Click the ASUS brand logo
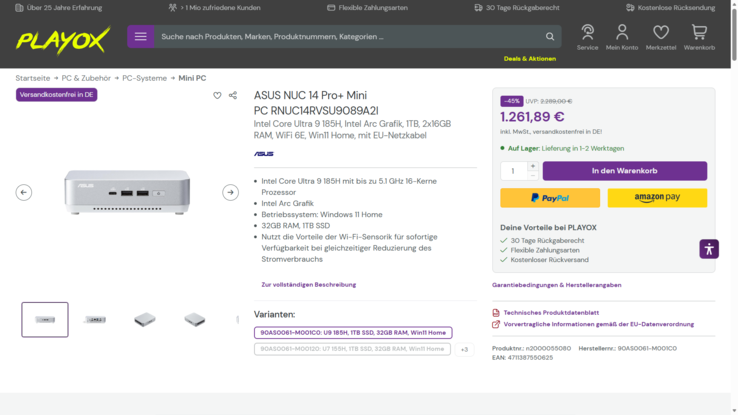 pyautogui.click(x=264, y=154)
